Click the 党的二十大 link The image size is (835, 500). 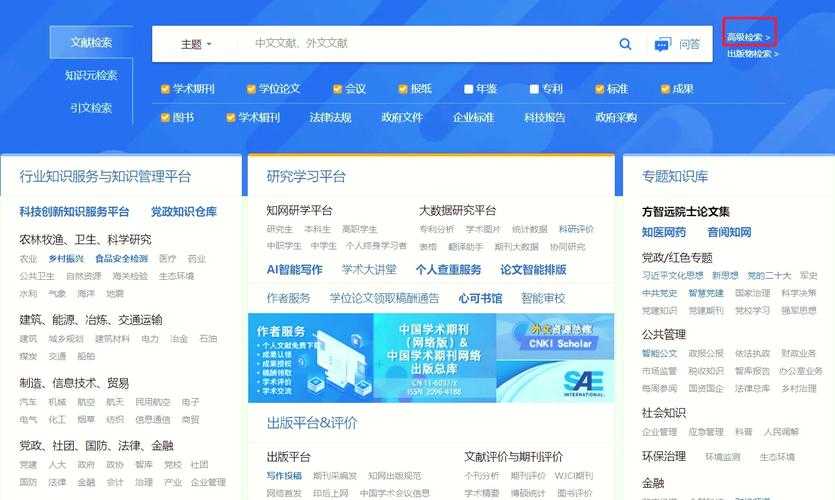tap(769, 275)
